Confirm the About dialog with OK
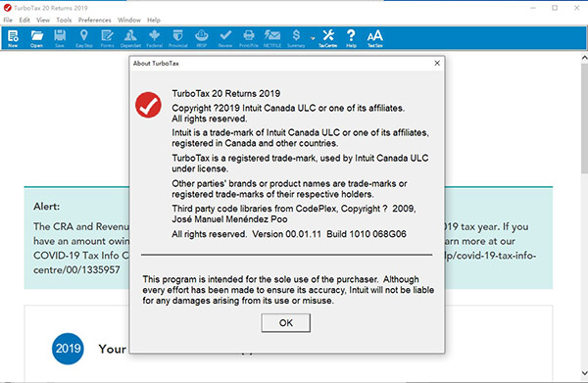The height and width of the screenshot is (383, 588). point(286,323)
